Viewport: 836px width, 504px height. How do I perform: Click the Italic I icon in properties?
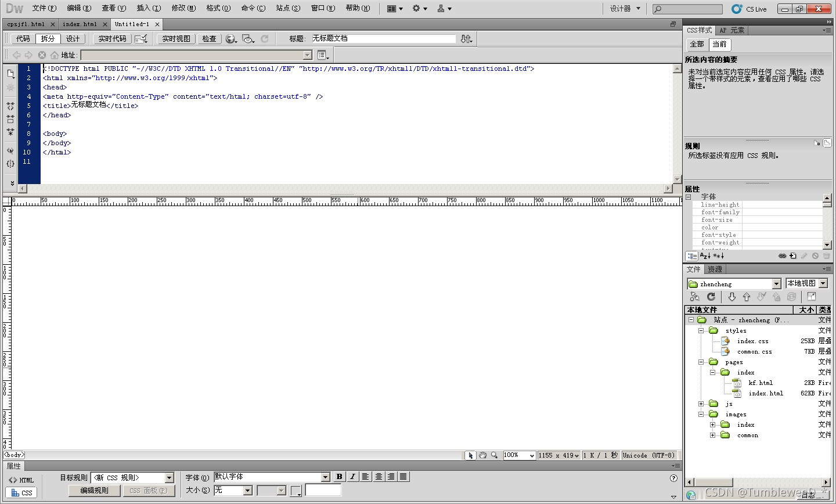(x=352, y=477)
